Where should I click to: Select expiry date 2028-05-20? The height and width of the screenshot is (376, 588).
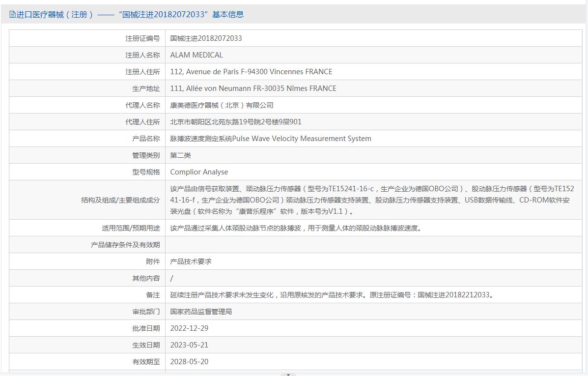point(189,362)
